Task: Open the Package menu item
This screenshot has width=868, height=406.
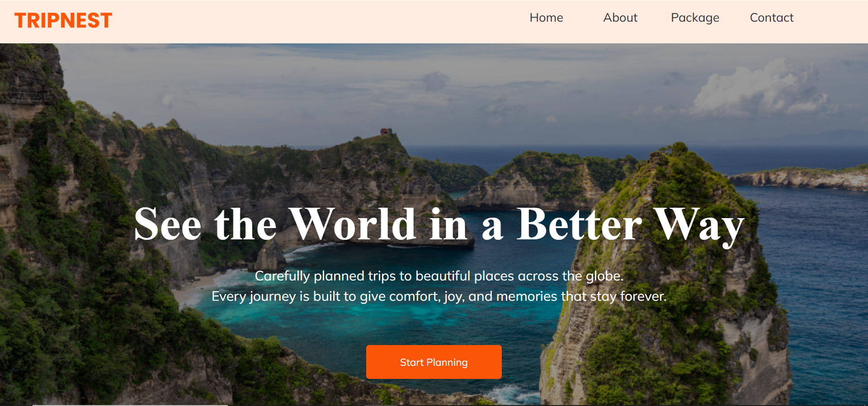Action: pyautogui.click(x=695, y=18)
